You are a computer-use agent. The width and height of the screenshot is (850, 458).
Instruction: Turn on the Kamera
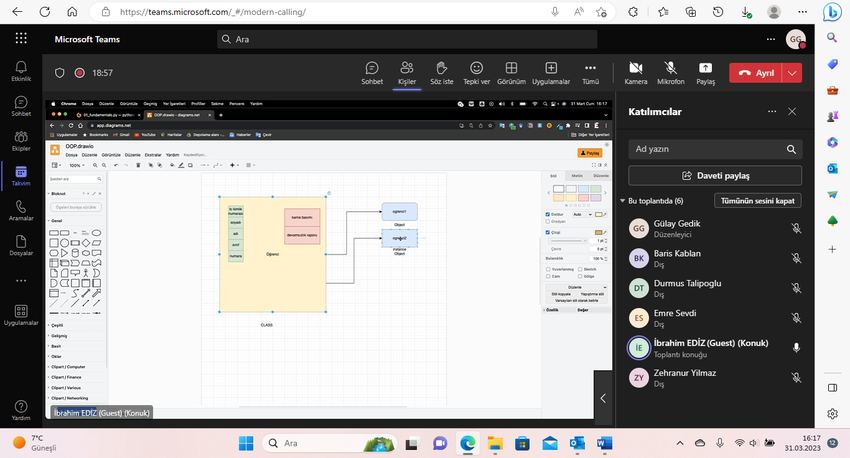[x=636, y=73]
